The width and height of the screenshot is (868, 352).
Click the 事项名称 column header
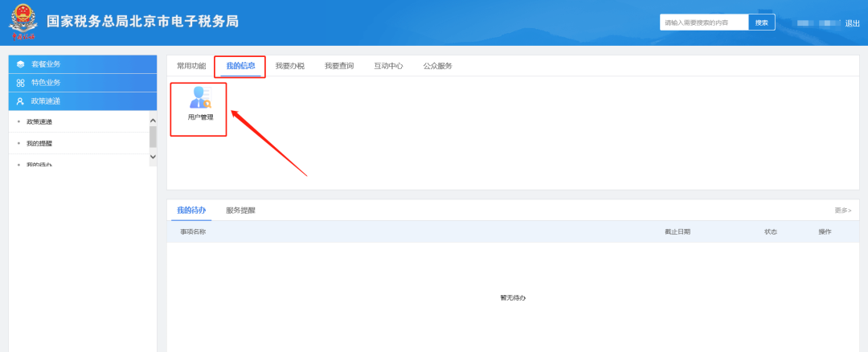pos(193,232)
